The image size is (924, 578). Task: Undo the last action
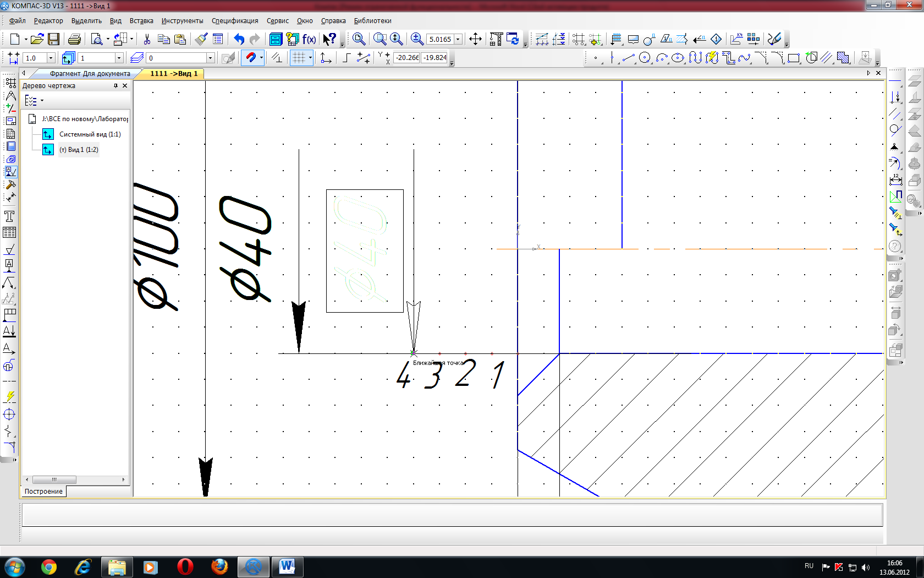[239, 39]
